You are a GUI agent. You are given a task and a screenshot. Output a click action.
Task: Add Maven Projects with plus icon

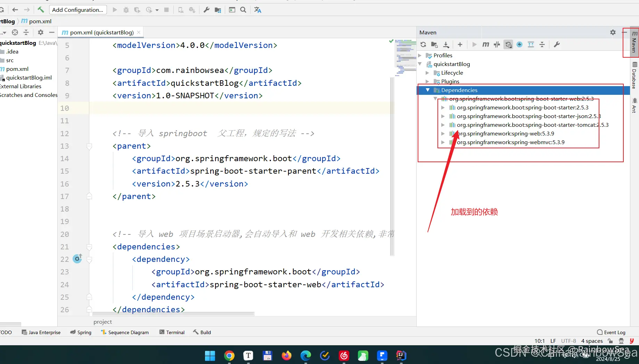coord(460,44)
